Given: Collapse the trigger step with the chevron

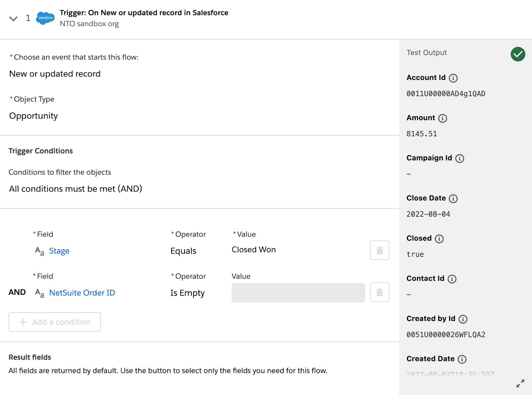Looking at the screenshot, I should coord(13,19).
